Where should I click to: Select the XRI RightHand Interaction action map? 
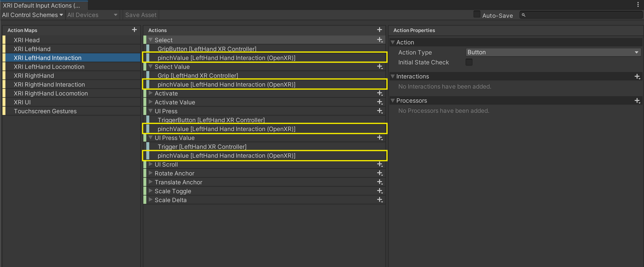pyautogui.click(x=49, y=84)
